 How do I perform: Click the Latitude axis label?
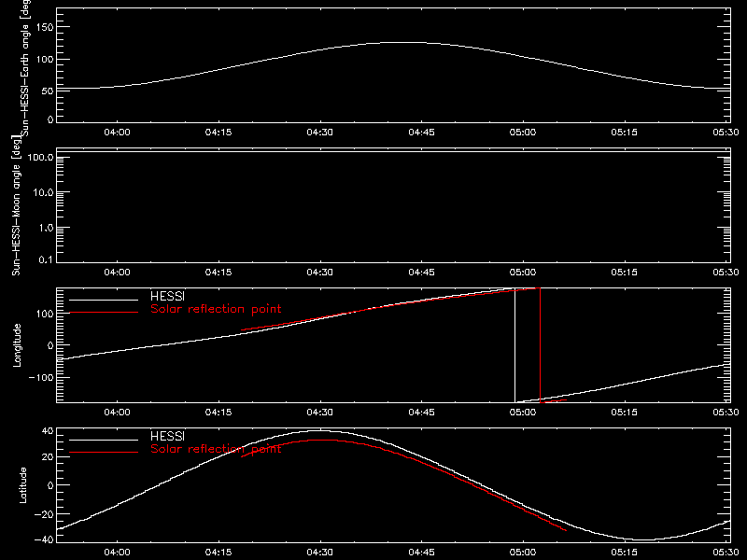[x=22, y=485]
